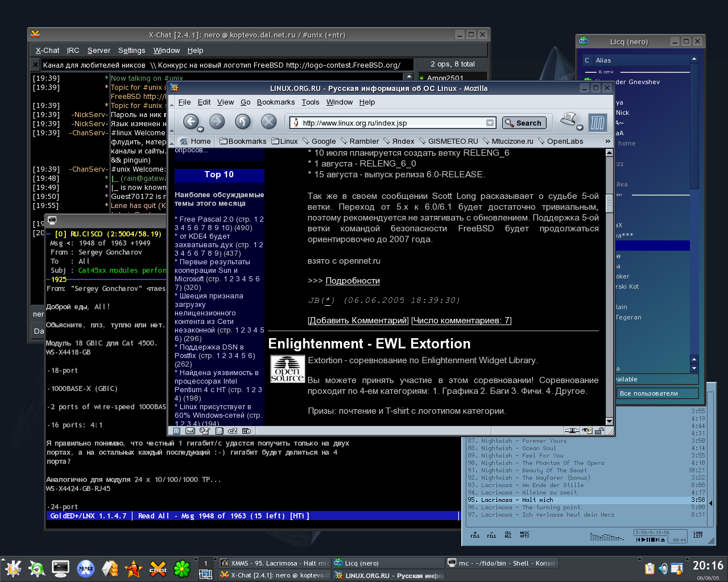The height and width of the screenshot is (582, 728).
Task: Click the volume speaker icon in system tray
Action: [663, 568]
